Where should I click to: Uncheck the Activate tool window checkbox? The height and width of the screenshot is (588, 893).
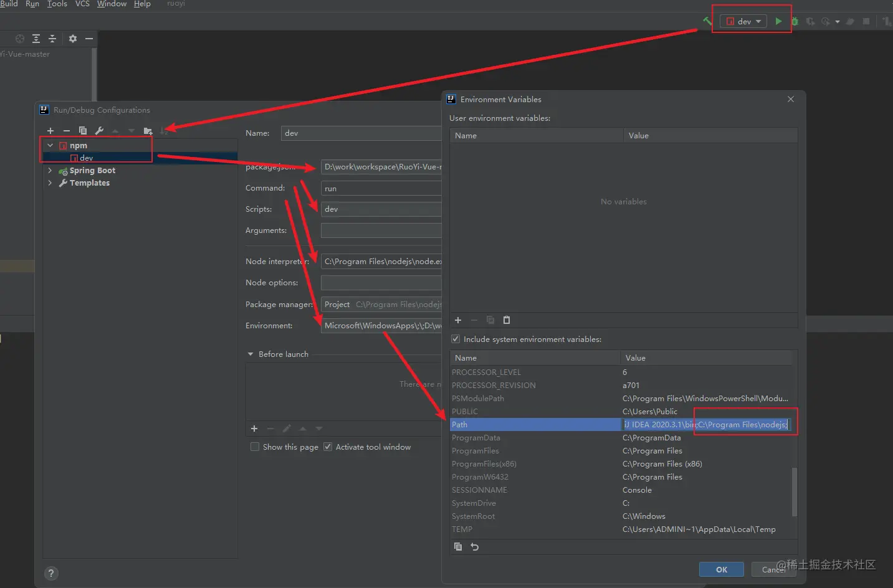[328, 447]
